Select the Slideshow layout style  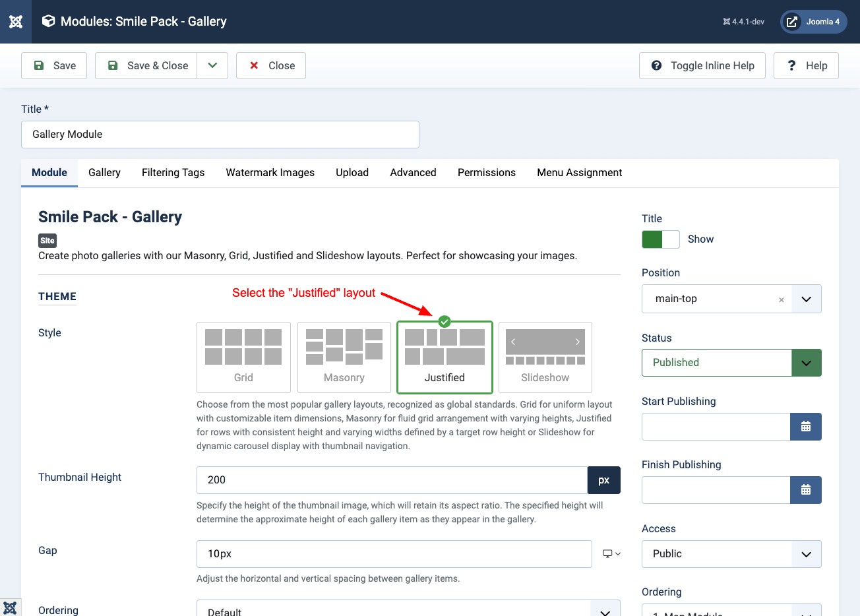coord(545,357)
